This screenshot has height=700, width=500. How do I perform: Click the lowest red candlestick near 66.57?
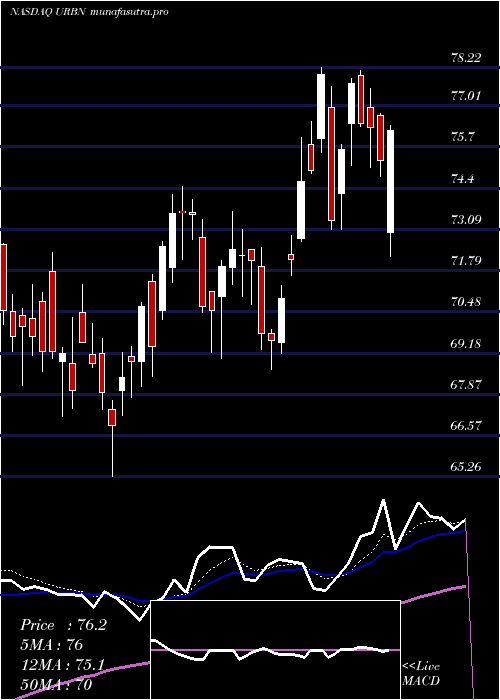[112, 417]
